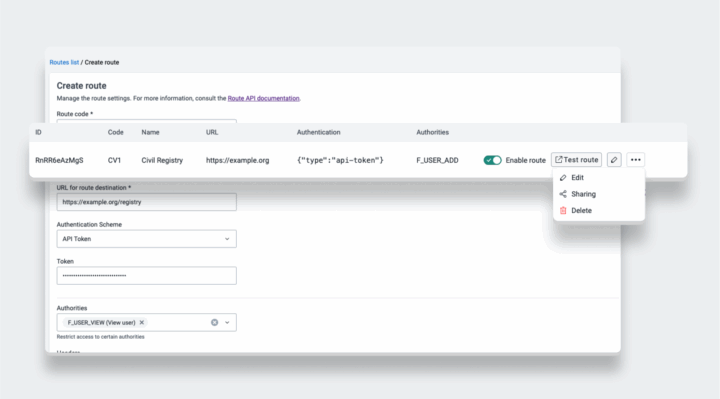
Task: Toggle the Enable route switch off
Action: coord(492,160)
